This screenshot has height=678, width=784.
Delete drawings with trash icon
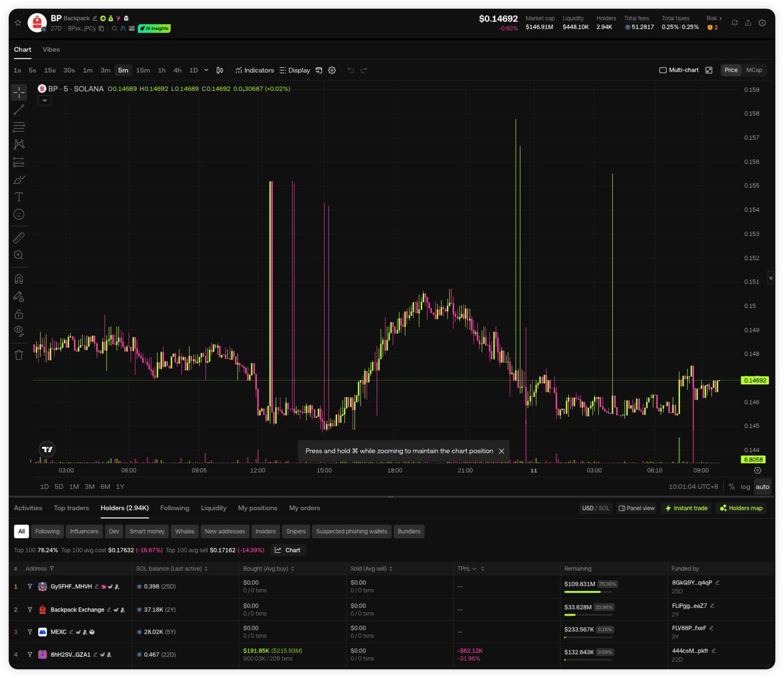19,355
